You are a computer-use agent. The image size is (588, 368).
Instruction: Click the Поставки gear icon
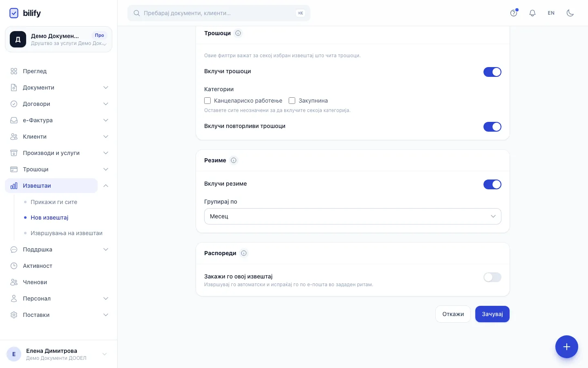(x=14, y=315)
